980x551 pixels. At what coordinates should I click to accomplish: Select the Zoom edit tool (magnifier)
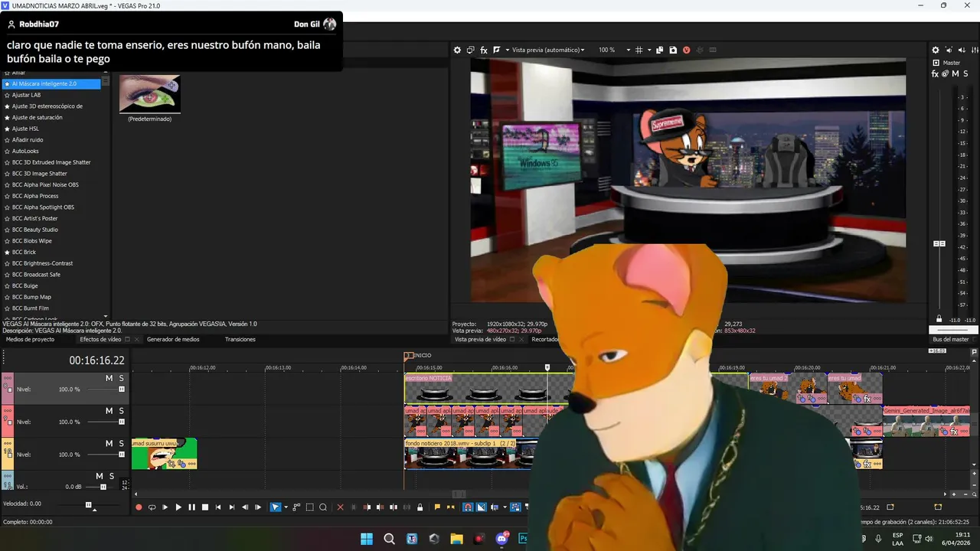(x=323, y=507)
